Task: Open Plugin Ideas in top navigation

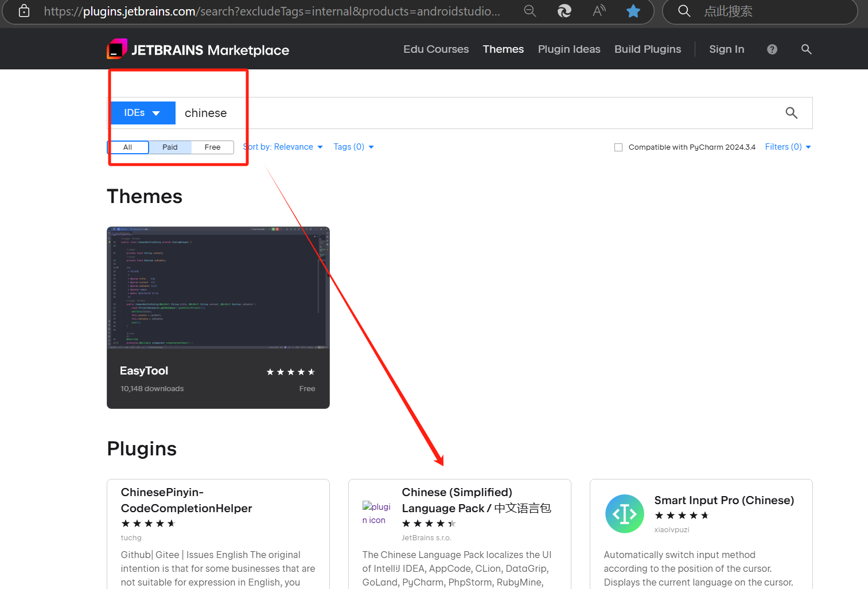Action: 569,49
